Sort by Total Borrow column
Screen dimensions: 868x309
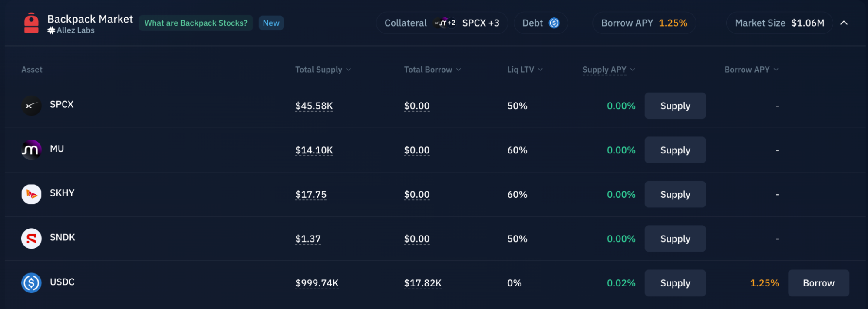click(x=432, y=70)
